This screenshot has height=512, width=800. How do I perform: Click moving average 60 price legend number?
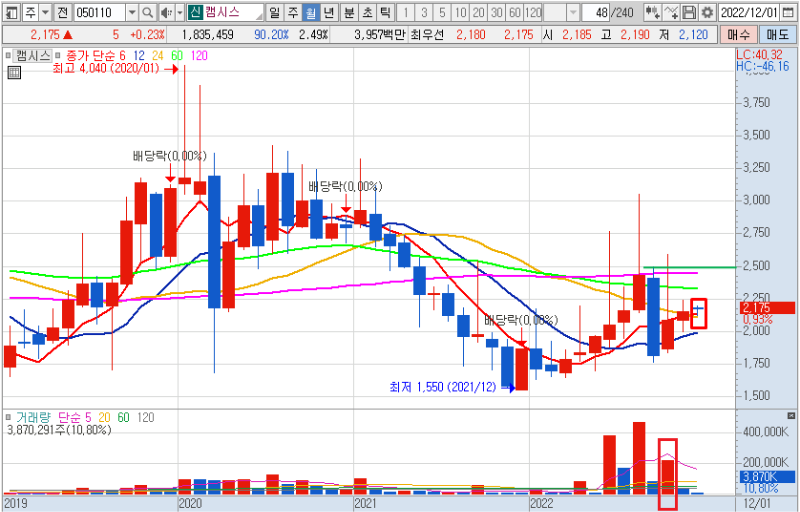point(177,56)
